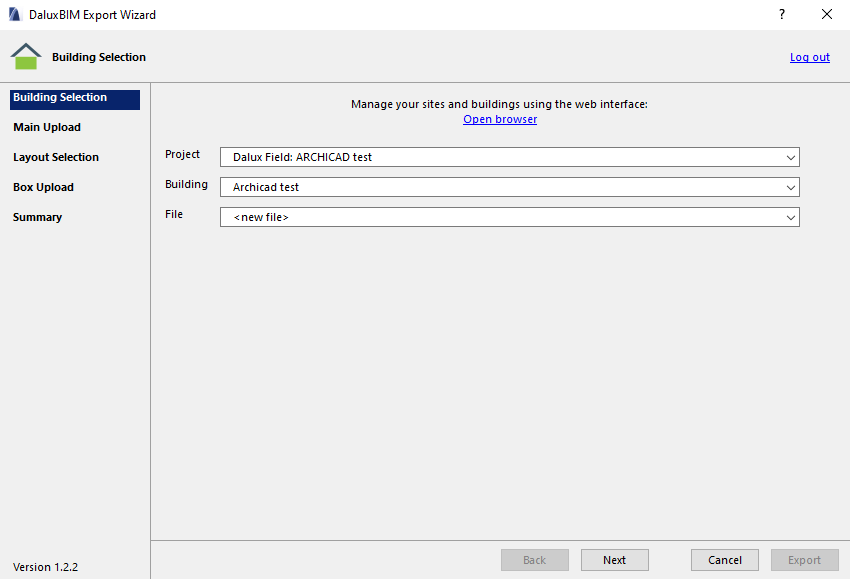This screenshot has width=852, height=582.
Task: Follow the Open browser link
Action: pos(500,119)
